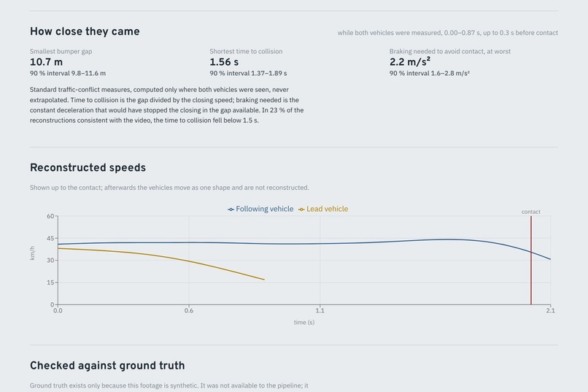The width and height of the screenshot is (588, 392).
Task: Click the contact label above the chart
Action: [x=531, y=212]
